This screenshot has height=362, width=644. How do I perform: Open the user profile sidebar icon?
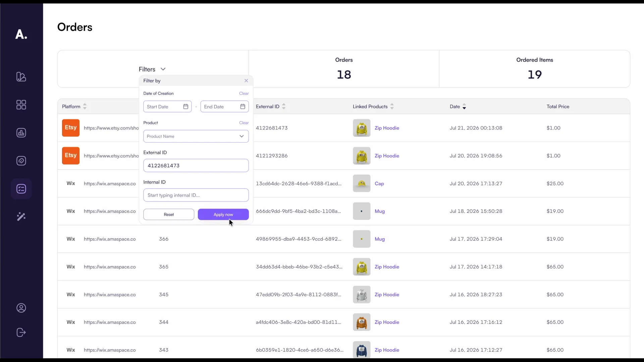pyautogui.click(x=21, y=308)
